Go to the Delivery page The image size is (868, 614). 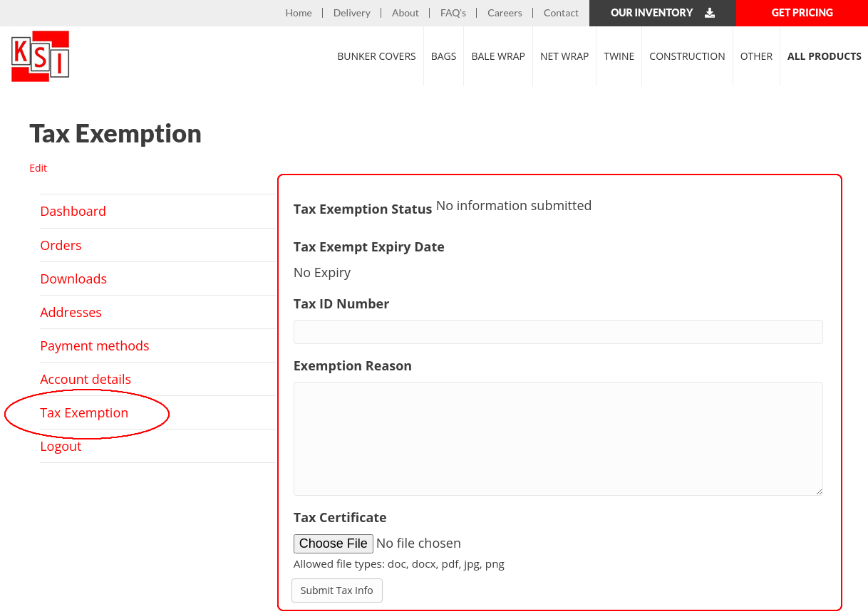pos(352,13)
